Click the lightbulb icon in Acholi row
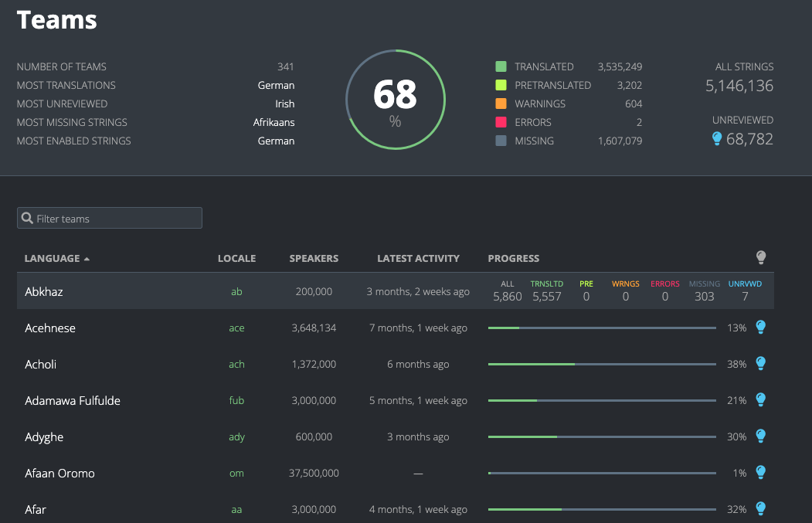This screenshot has width=812, height=523. tap(760, 364)
